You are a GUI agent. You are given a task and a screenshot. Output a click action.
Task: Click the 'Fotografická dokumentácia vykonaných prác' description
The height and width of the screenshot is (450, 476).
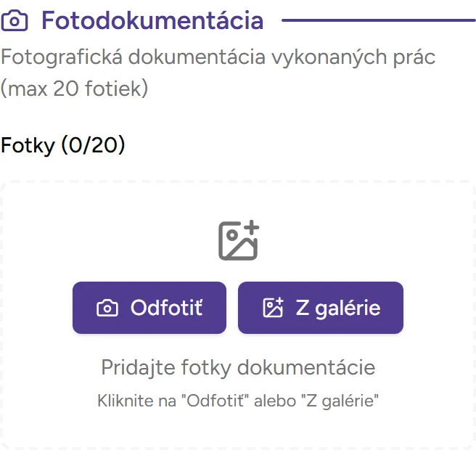pyautogui.click(x=218, y=57)
